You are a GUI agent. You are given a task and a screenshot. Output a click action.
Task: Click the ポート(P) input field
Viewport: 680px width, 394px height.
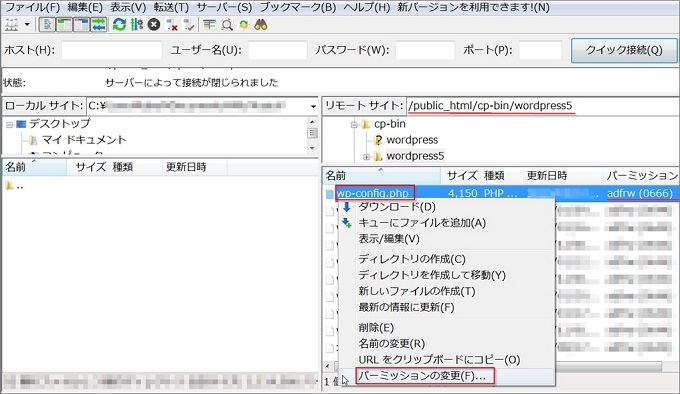pyautogui.click(x=540, y=50)
